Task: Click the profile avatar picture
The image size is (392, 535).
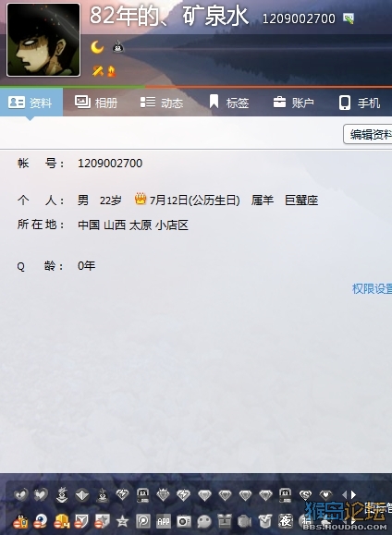Action: (43, 40)
